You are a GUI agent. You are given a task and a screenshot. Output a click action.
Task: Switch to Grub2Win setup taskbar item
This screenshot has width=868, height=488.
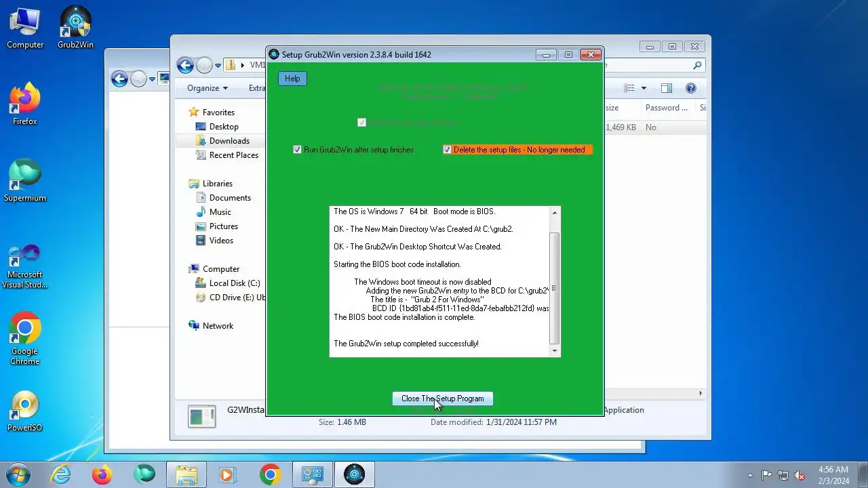354,474
